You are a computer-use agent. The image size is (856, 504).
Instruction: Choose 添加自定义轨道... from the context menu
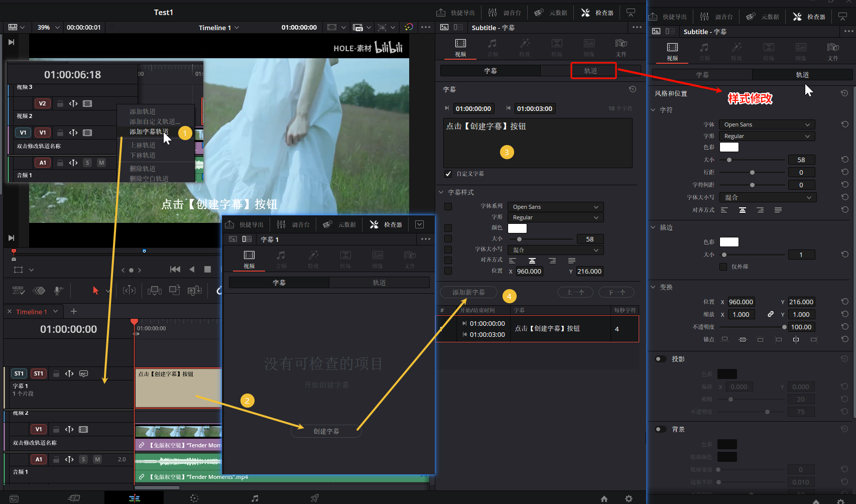pyautogui.click(x=155, y=121)
